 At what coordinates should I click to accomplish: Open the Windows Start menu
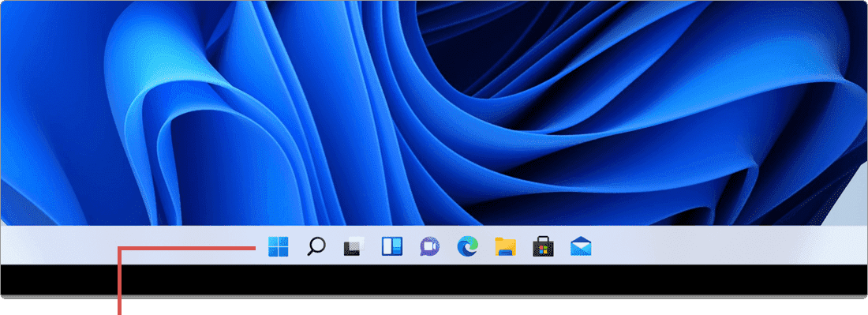click(x=278, y=246)
